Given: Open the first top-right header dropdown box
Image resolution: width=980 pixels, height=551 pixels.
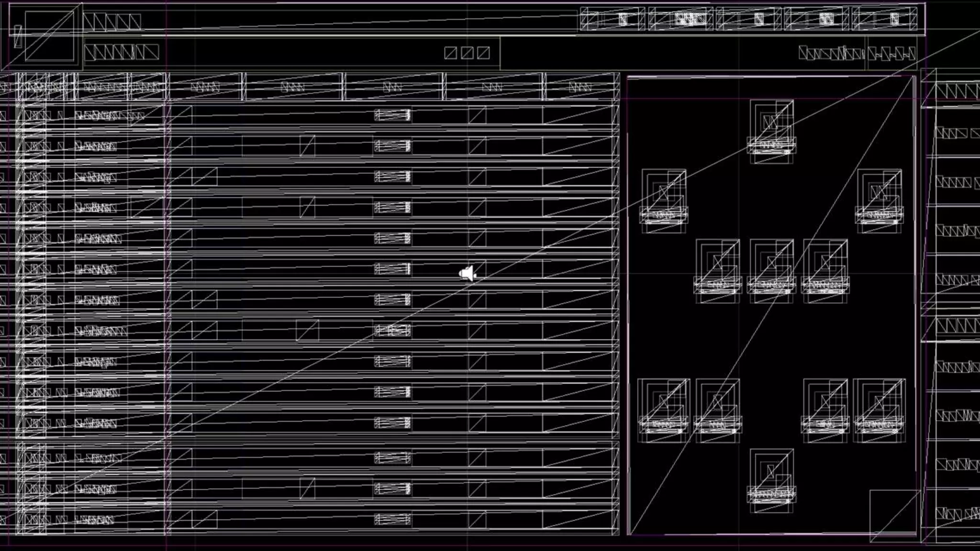Looking at the screenshot, I should (612, 19).
